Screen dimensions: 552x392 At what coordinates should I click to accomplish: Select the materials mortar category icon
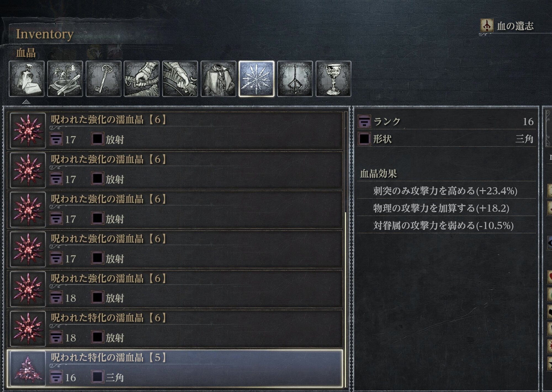tap(65, 79)
